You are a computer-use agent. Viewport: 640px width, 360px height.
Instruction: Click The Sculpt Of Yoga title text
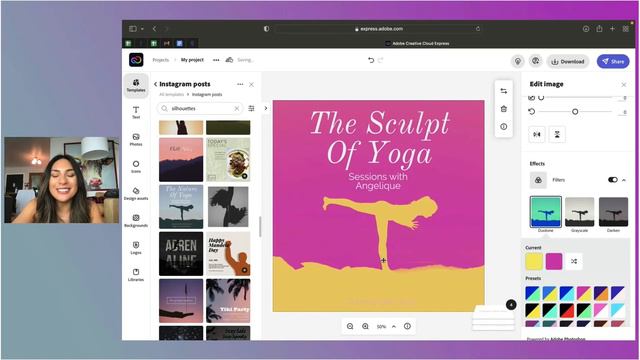click(380, 139)
